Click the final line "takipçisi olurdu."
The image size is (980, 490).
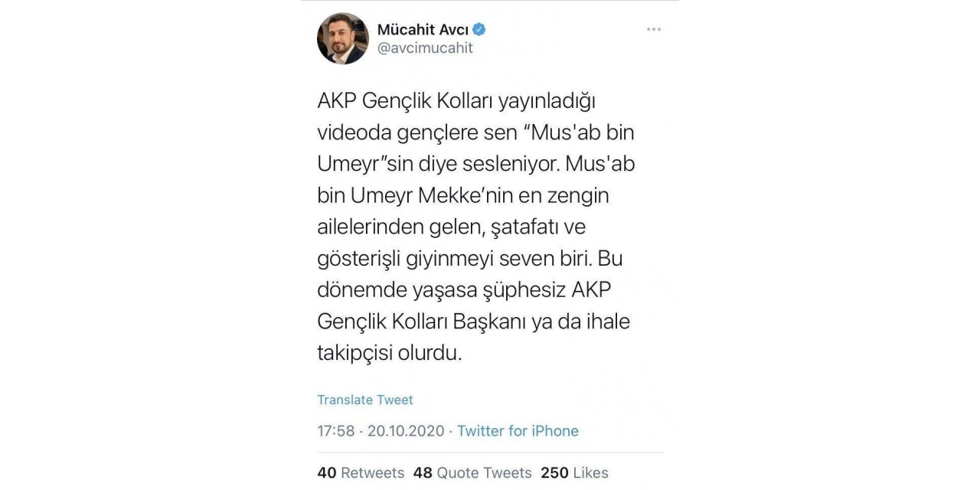[x=390, y=353]
